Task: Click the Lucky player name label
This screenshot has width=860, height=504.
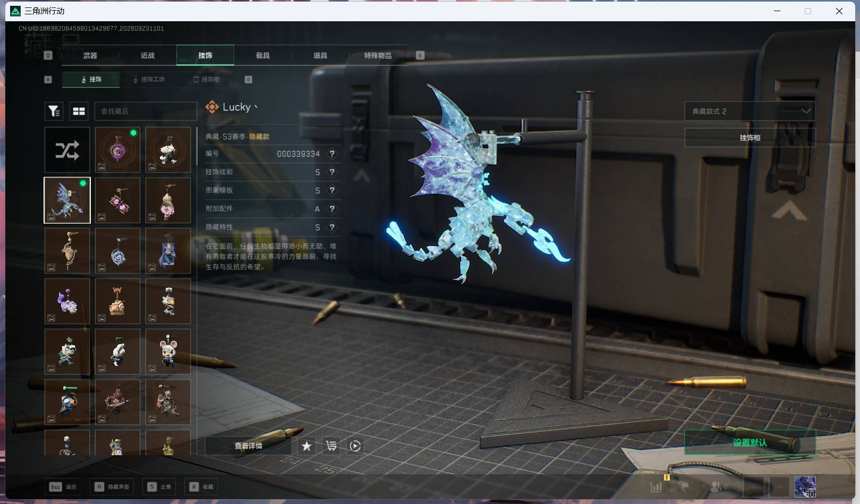Action: pos(236,107)
